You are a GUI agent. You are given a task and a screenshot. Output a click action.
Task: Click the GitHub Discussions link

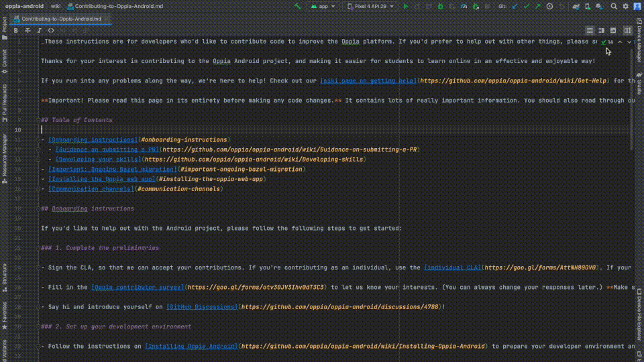tap(202, 307)
